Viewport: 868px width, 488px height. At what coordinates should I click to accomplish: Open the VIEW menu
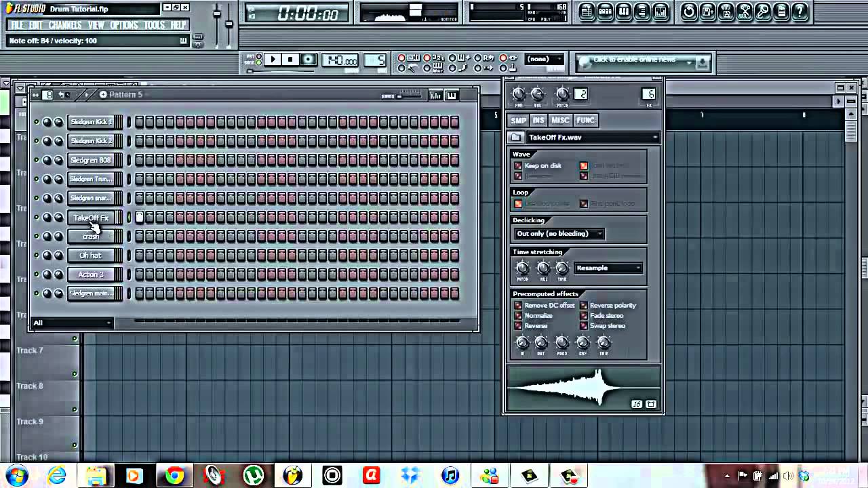click(96, 25)
